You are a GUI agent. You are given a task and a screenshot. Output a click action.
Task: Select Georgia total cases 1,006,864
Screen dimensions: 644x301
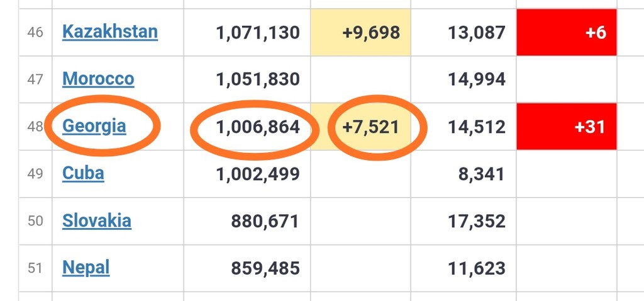tap(258, 127)
